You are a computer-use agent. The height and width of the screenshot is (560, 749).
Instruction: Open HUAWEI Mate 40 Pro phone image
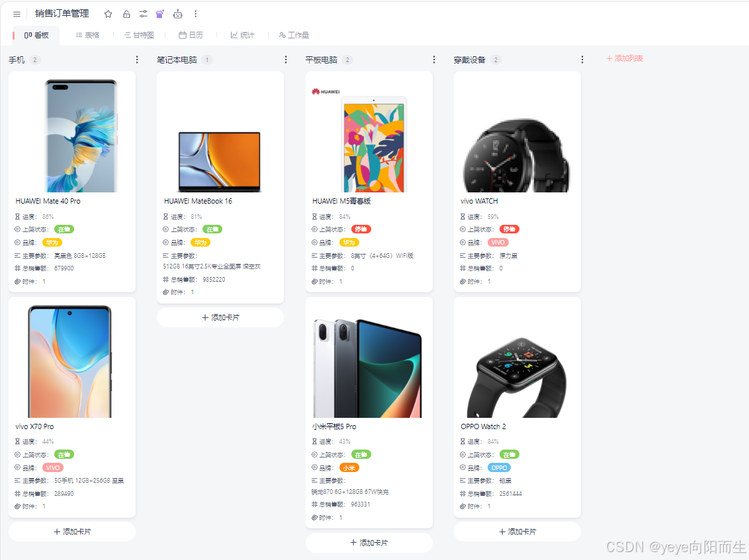click(81, 136)
